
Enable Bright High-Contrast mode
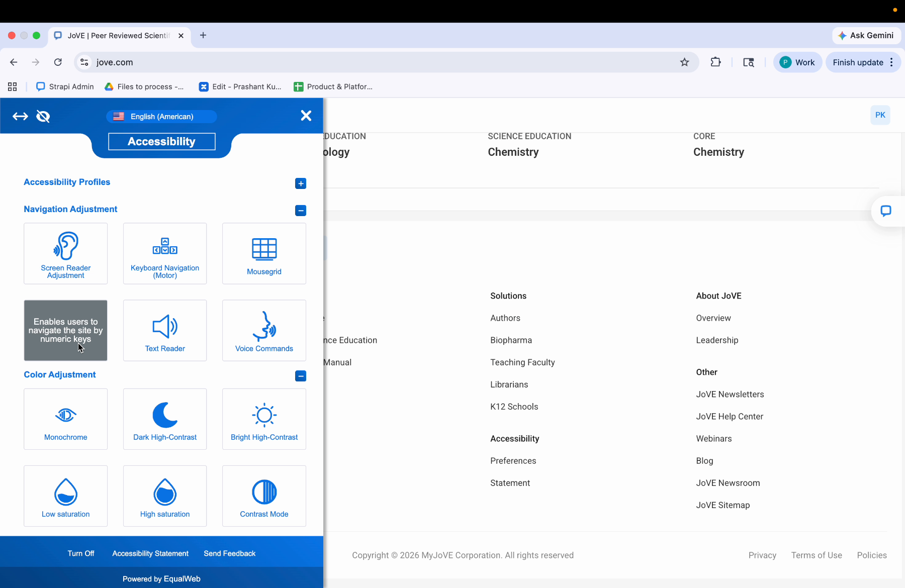tap(264, 419)
